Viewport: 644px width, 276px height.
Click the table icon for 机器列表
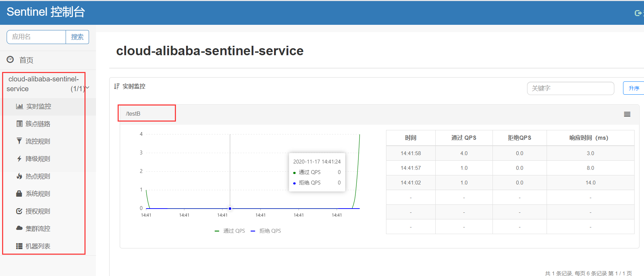19,246
